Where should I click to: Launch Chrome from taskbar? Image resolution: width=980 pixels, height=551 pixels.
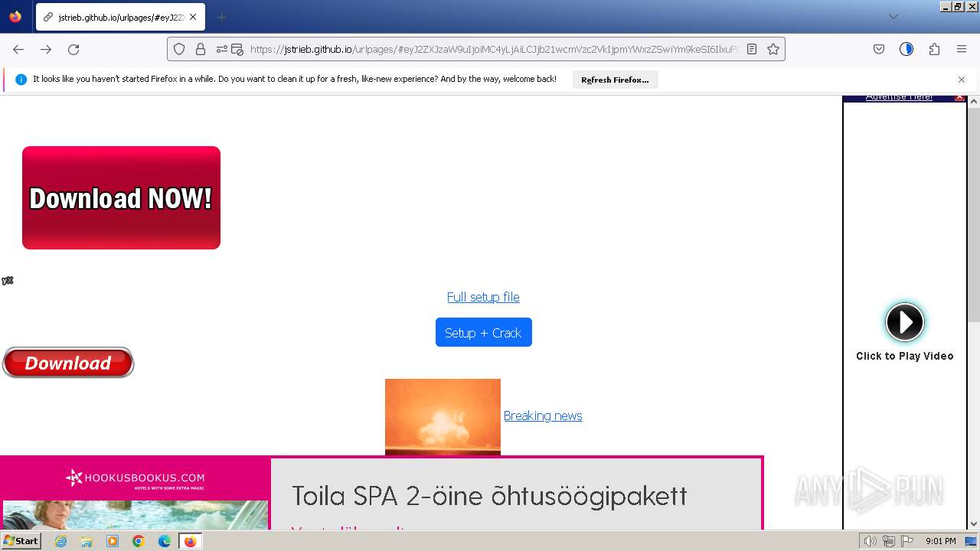pyautogui.click(x=139, y=541)
